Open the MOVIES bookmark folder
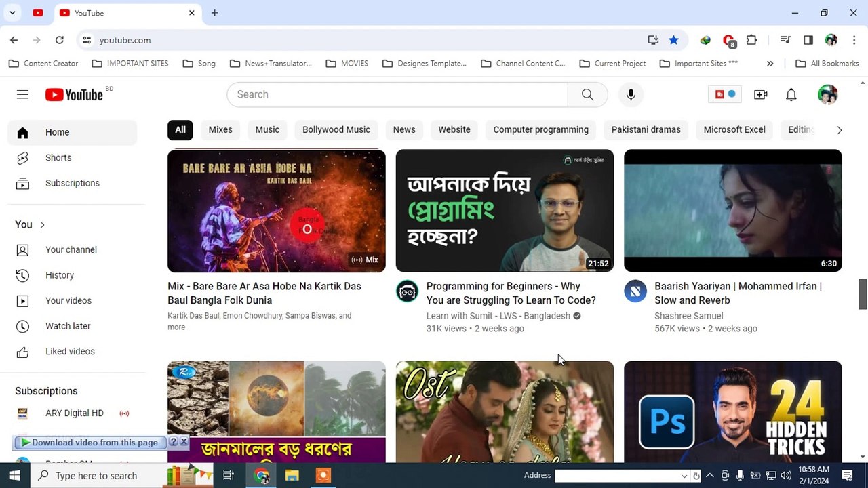The image size is (868, 488). point(347,63)
